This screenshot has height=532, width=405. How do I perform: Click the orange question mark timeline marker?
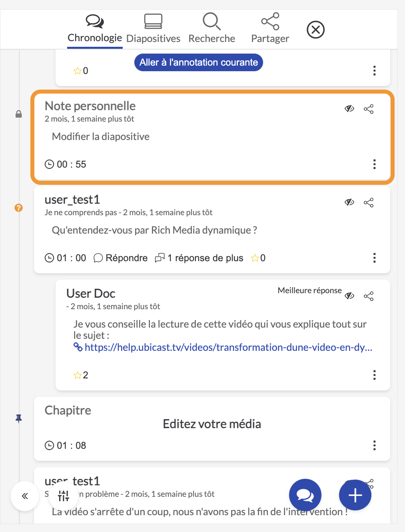(x=18, y=208)
